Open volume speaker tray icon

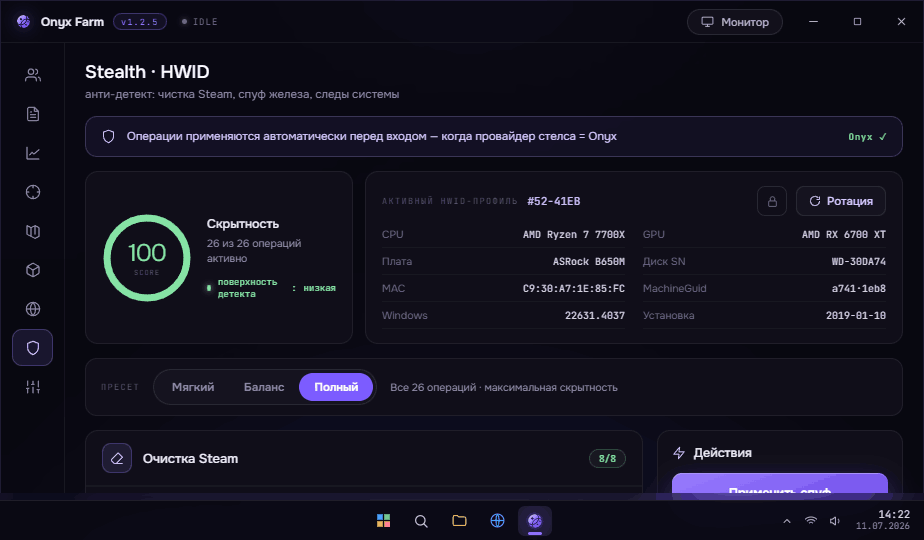pos(834,521)
